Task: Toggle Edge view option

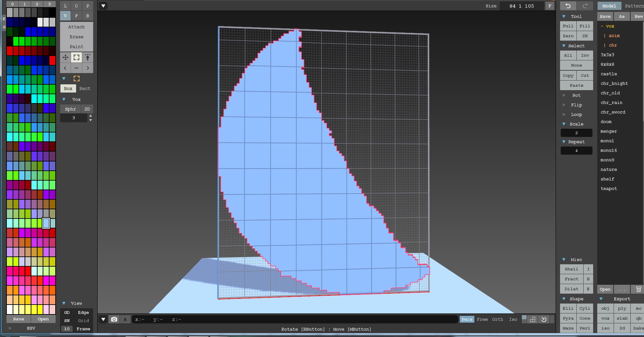Action: [83, 312]
